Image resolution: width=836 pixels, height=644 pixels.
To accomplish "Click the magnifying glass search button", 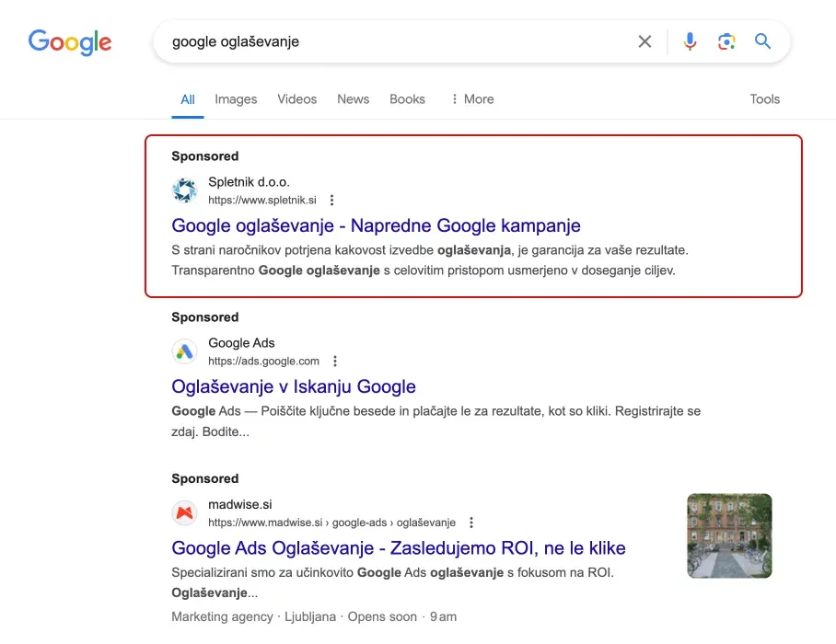I will (x=762, y=41).
